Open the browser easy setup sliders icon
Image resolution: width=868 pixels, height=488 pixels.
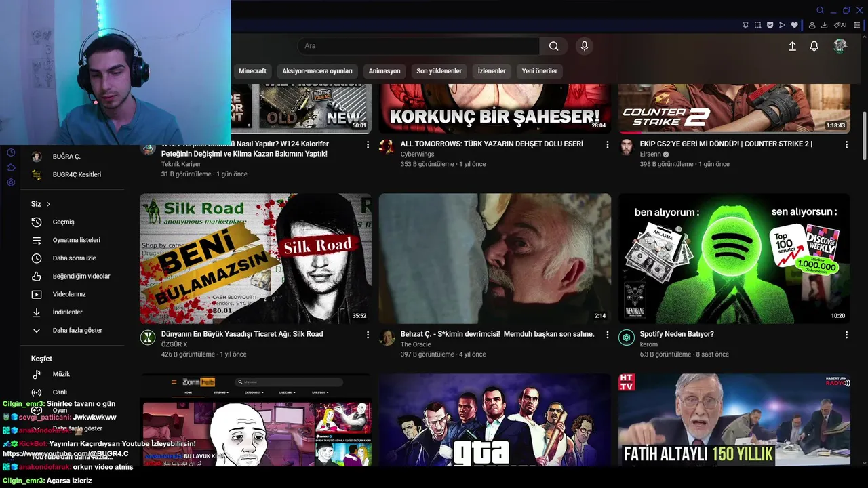[857, 25]
